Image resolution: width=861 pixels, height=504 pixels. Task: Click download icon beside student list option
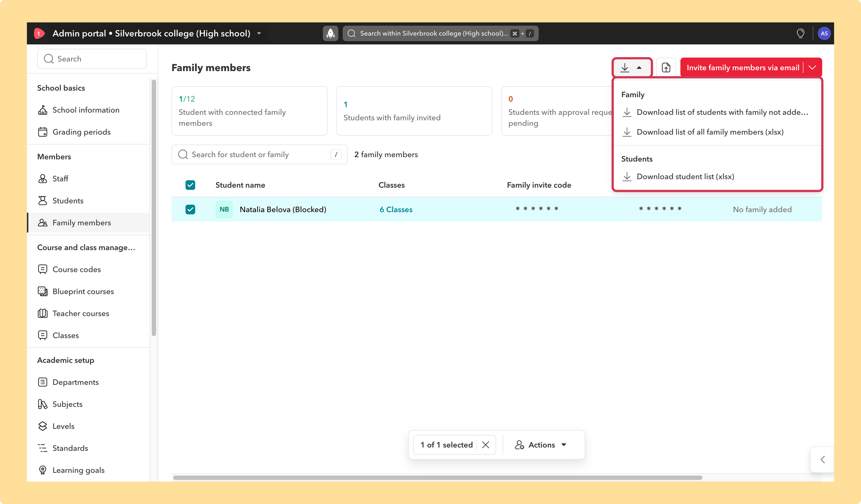627,177
